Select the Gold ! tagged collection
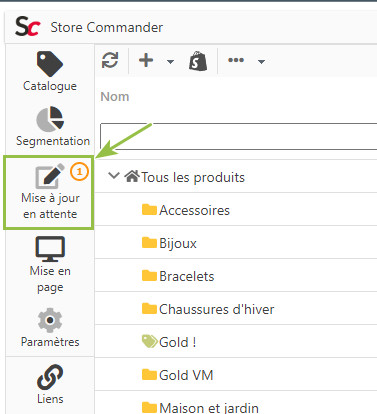377x414 pixels. coord(169,342)
